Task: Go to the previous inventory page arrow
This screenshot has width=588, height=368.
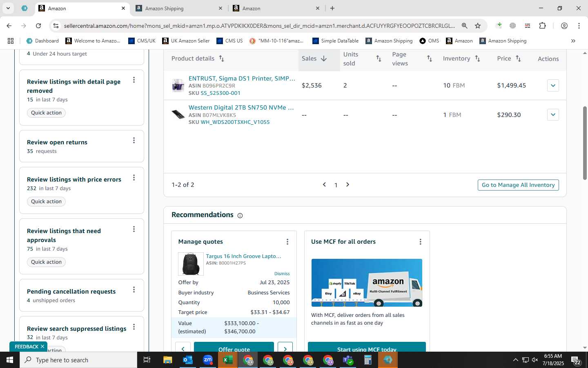Action: click(324, 185)
